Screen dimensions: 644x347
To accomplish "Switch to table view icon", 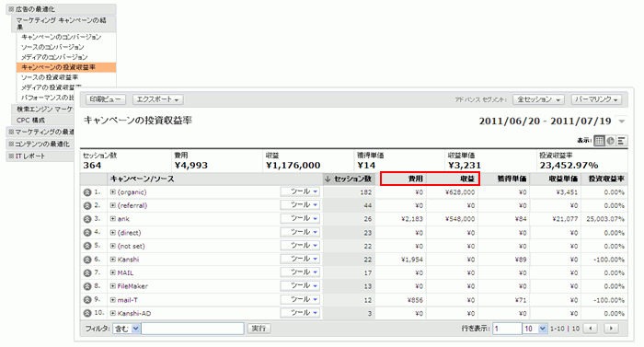I will [599, 141].
